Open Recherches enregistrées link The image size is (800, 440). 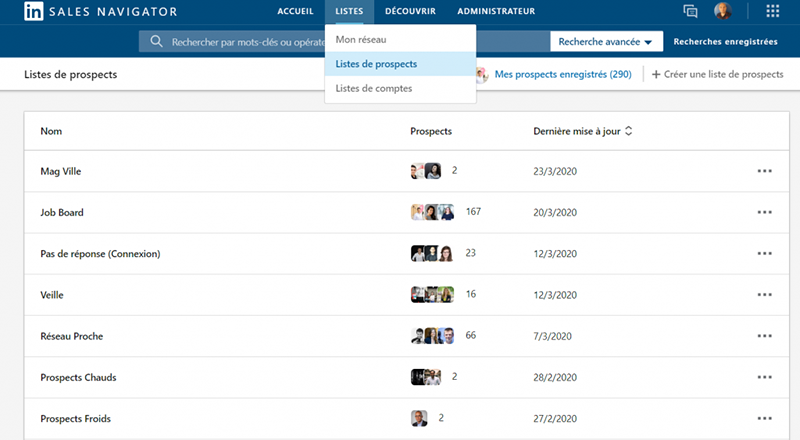pyautogui.click(x=725, y=42)
